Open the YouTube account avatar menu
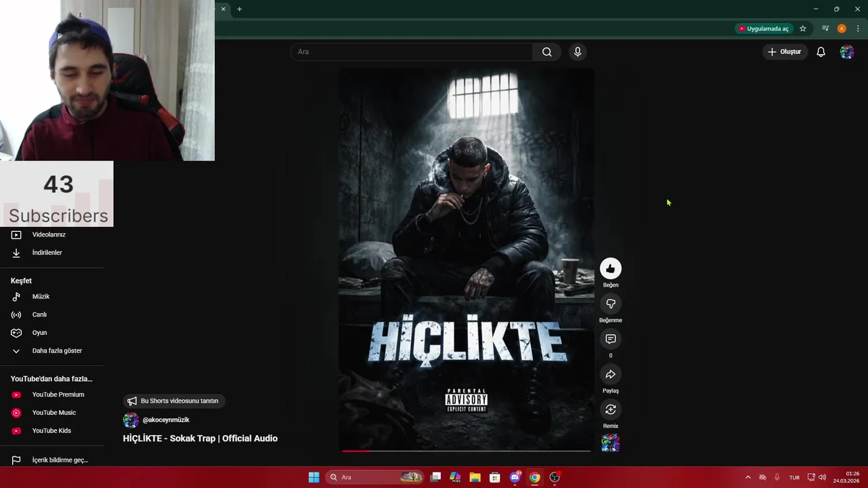The width and height of the screenshot is (868, 488). tap(847, 52)
